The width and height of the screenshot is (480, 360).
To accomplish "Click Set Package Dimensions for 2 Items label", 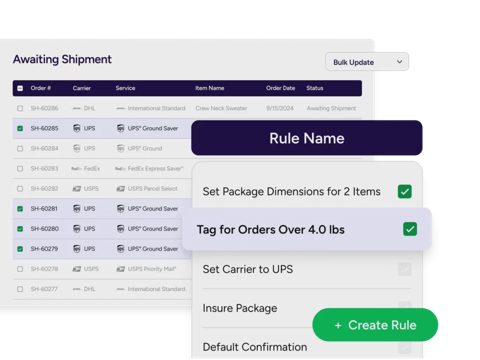I will (x=291, y=192).
